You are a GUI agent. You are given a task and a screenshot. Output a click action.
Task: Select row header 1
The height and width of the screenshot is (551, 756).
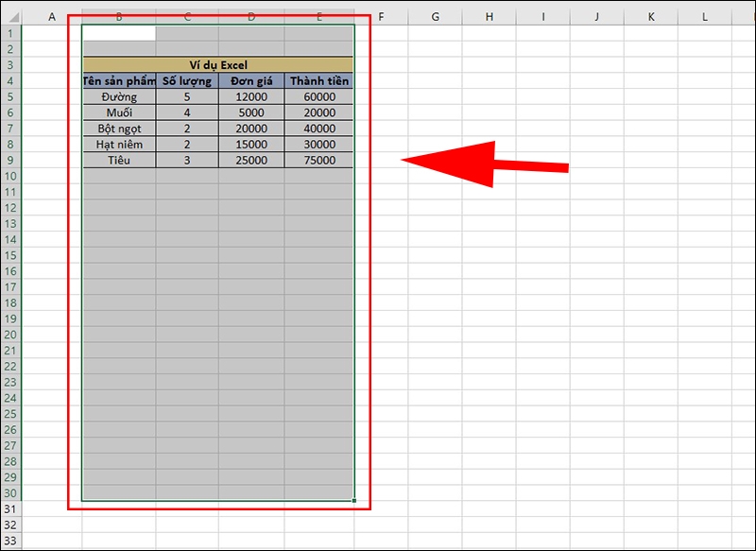11,34
